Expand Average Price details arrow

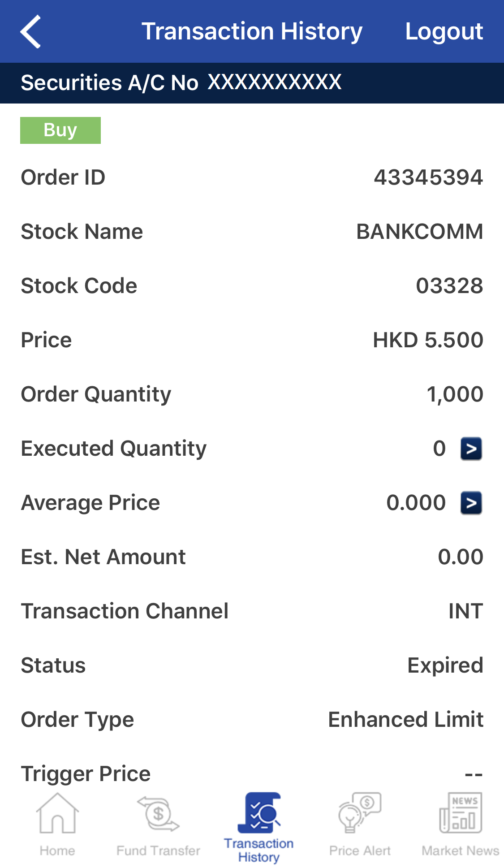click(x=471, y=503)
